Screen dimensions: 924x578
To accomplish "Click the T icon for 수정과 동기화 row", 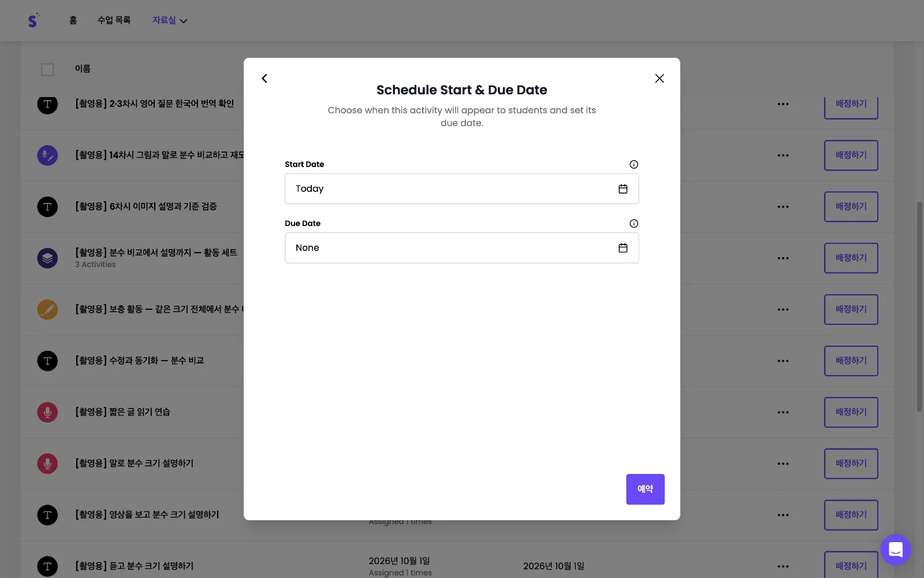I will click(x=47, y=361).
